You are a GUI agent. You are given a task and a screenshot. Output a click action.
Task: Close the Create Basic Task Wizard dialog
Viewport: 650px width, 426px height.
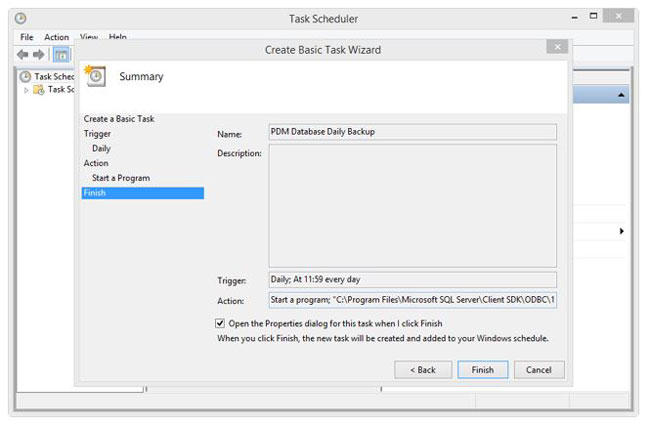point(554,47)
